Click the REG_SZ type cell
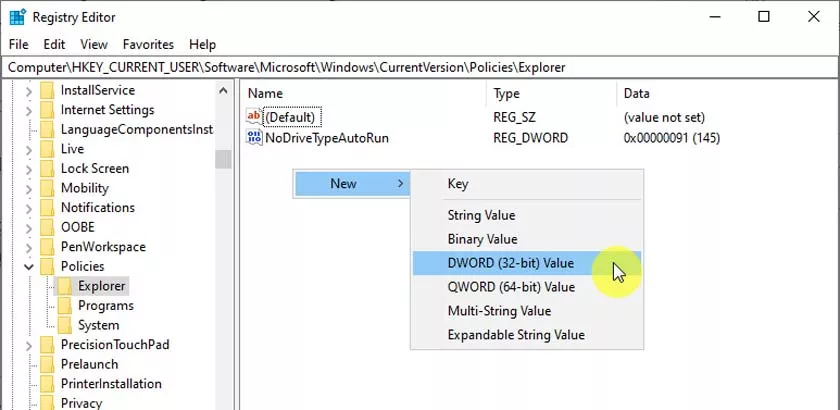 tap(513, 117)
